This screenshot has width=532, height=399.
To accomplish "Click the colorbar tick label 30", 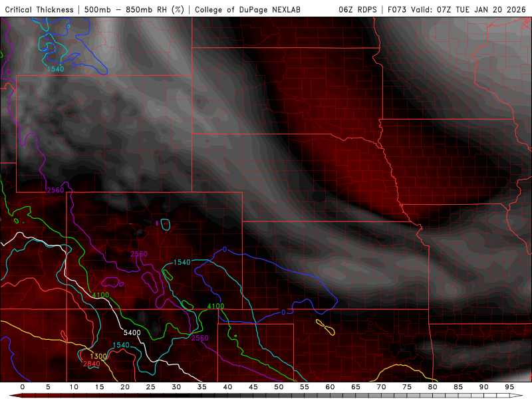I will pos(176,387).
